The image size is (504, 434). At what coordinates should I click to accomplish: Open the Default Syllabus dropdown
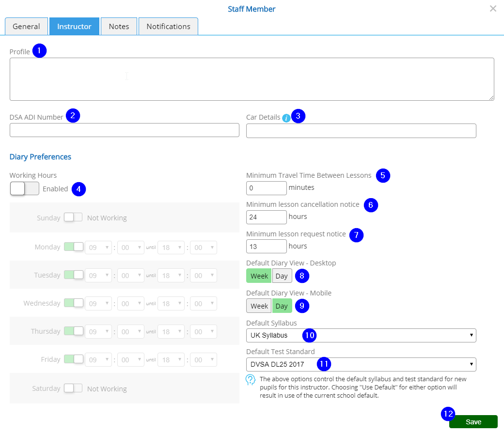[361, 335]
